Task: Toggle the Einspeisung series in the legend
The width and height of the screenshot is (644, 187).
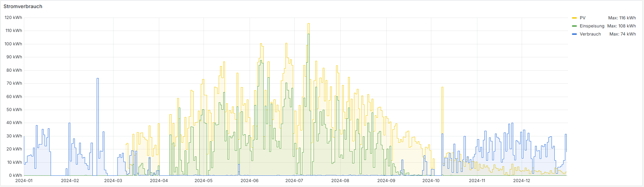Action: tap(592, 26)
